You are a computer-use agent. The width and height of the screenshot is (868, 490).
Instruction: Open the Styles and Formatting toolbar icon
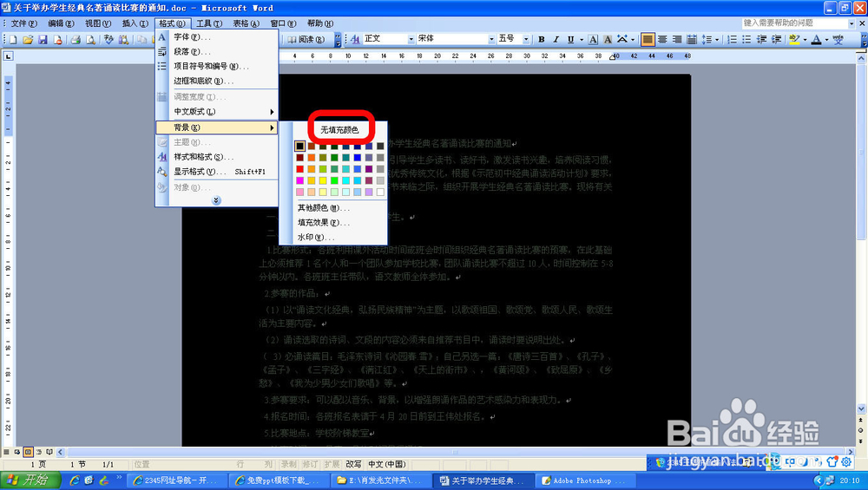point(355,39)
